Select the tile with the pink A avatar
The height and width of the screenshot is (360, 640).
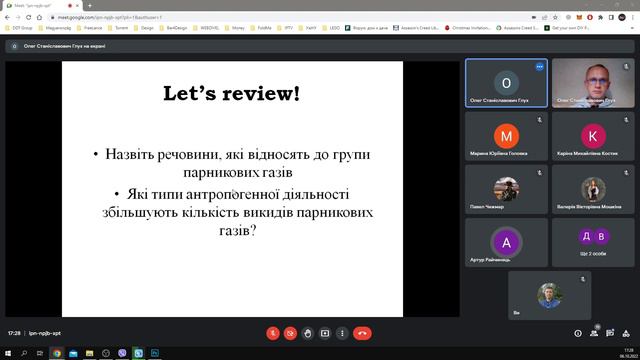coord(506,242)
